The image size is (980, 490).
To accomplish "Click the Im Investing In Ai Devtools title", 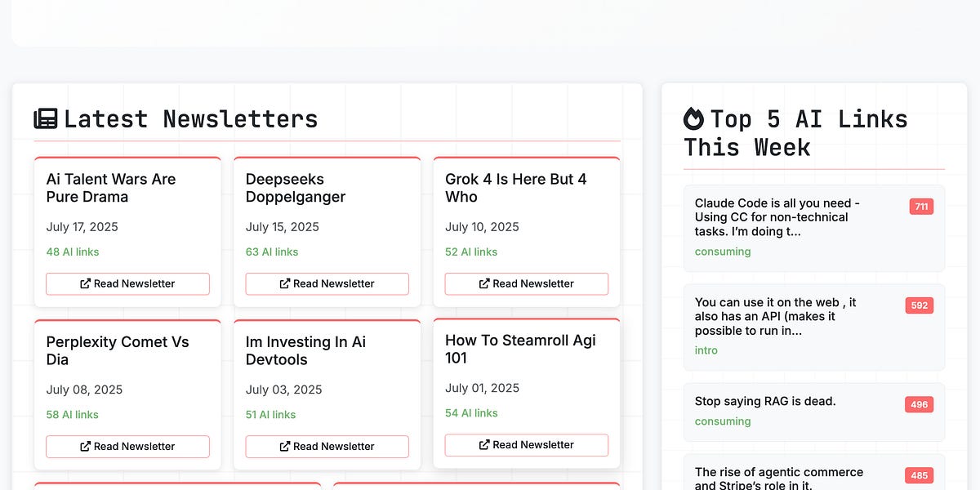I will tap(305, 350).
